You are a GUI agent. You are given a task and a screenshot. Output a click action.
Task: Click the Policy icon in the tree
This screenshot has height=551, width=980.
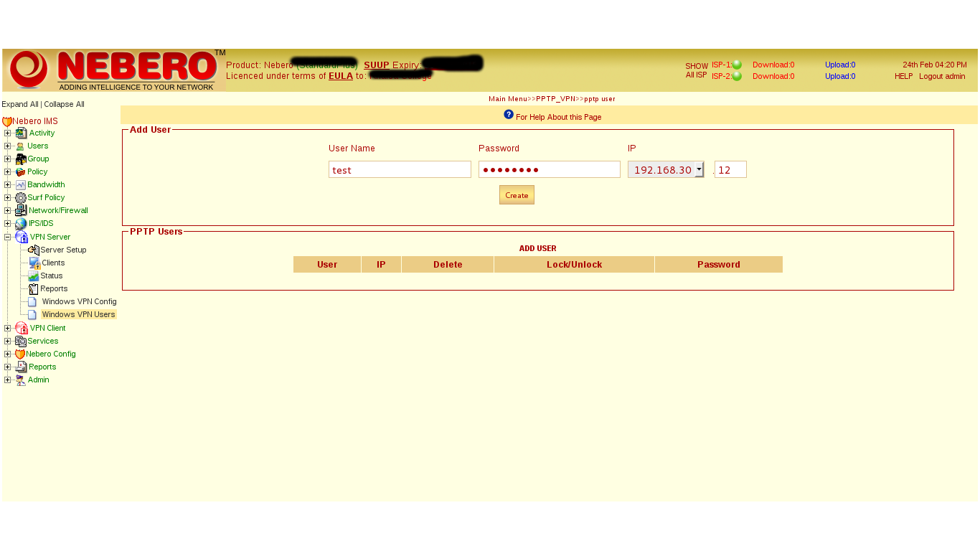click(x=20, y=172)
